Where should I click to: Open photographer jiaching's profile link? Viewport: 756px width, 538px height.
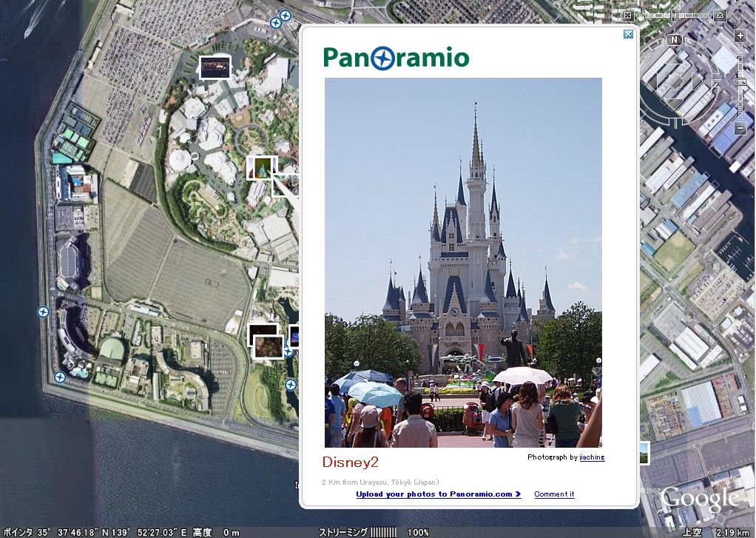point(592,457)
